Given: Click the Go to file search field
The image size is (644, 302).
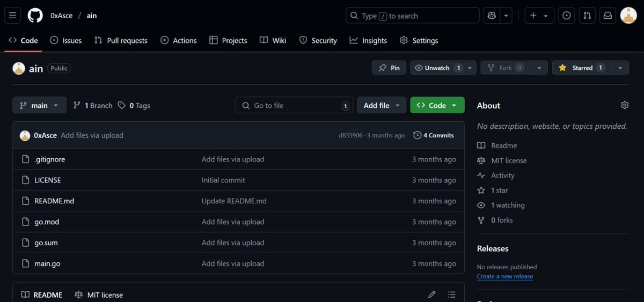Looking at the screenshot, I should [294, 105].
